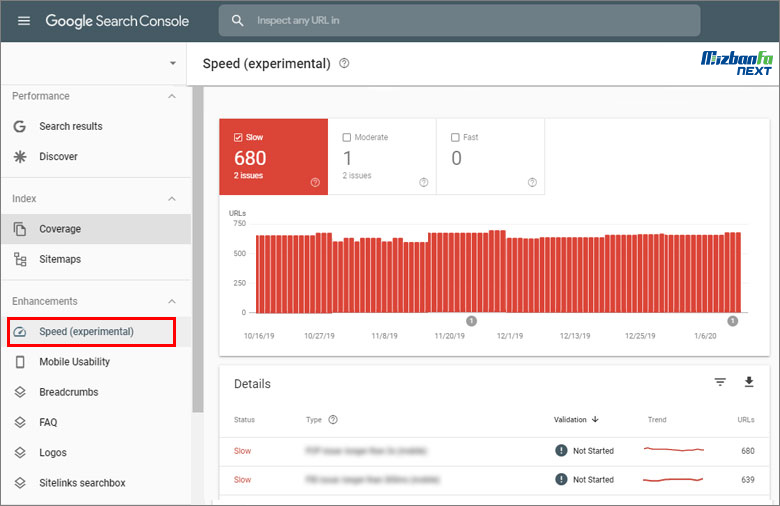Viewport: 780px width, 506px height.
Task: Open Mobile Usability report
Action: (75, 362)
